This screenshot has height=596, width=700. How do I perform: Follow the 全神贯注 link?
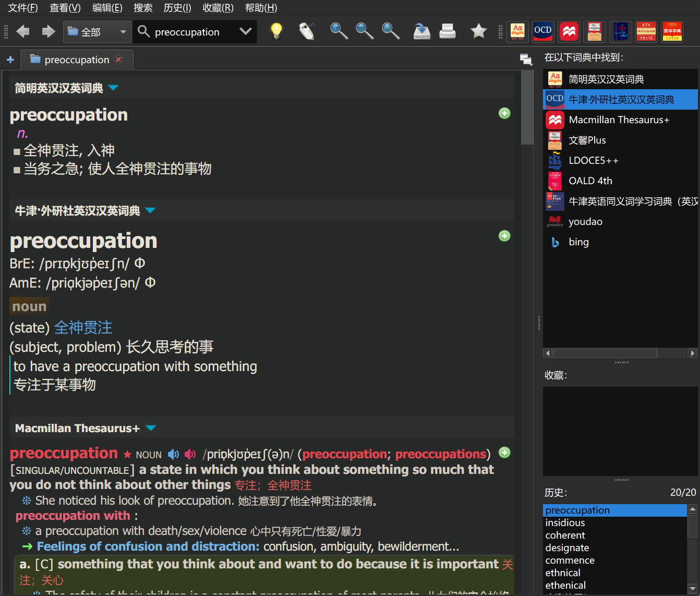coord(83,328)
